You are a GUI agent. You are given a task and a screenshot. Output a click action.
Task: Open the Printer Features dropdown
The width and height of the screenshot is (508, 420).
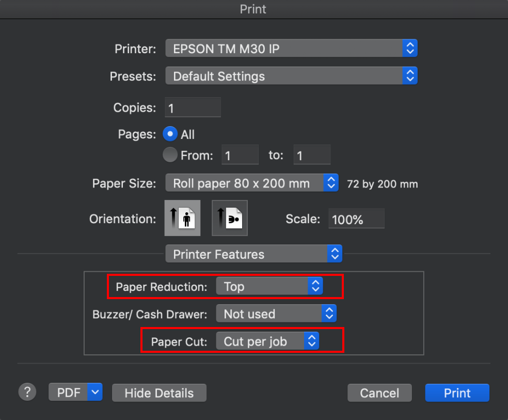coord(253,254)
